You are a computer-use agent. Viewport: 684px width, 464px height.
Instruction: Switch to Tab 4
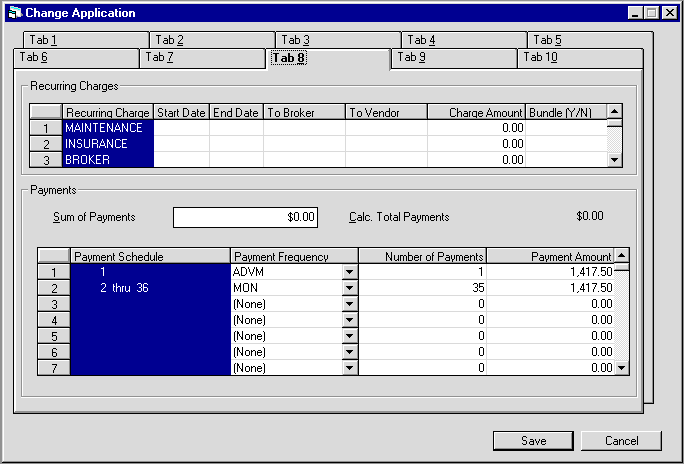coord(464,40)
